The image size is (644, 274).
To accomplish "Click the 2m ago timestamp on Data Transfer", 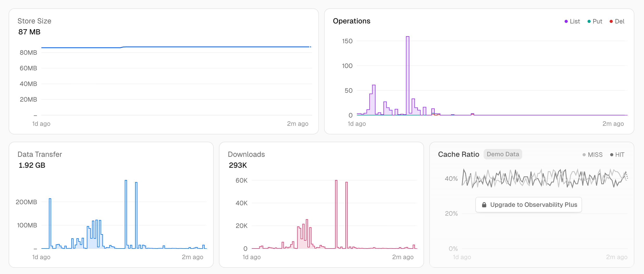I will (193, 257).
